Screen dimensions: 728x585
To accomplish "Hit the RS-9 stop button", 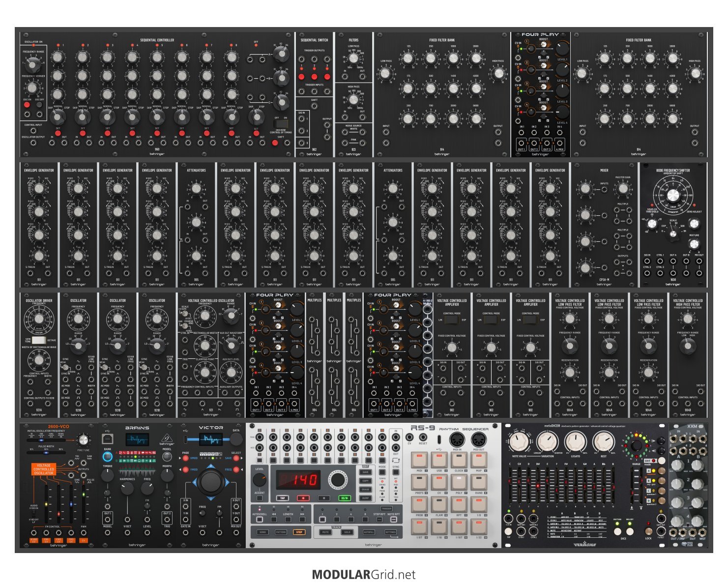I will (x=324, y=498).
